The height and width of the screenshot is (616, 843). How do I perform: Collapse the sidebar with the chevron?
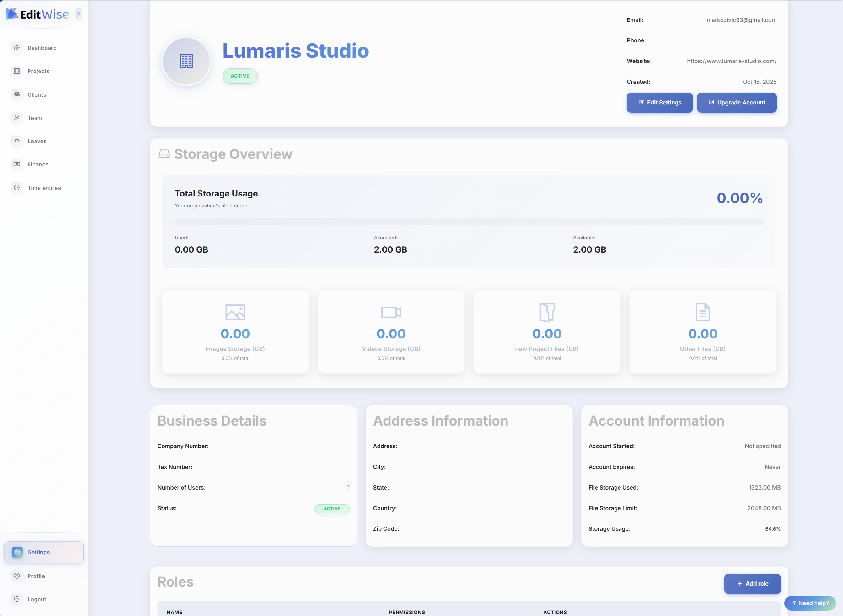pos(79,14)
